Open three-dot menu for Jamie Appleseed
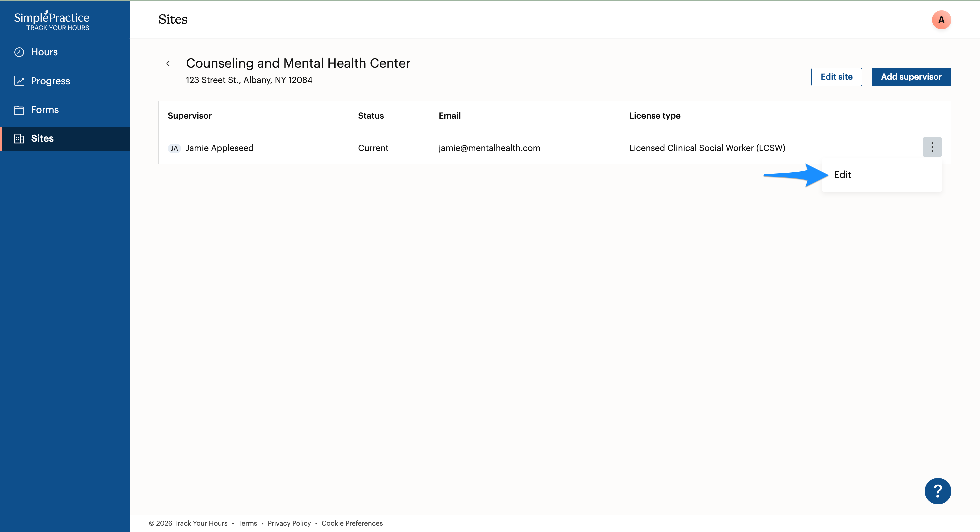Screen dimensions: 980x532 (x=932, y=147)
